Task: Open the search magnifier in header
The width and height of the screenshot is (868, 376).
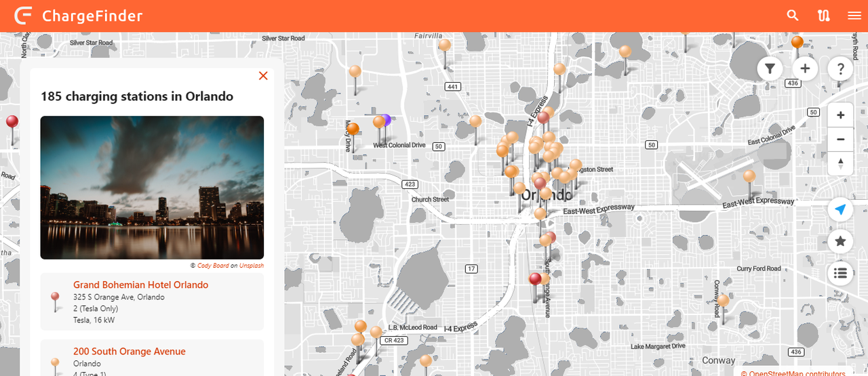Action: (793, 16)
